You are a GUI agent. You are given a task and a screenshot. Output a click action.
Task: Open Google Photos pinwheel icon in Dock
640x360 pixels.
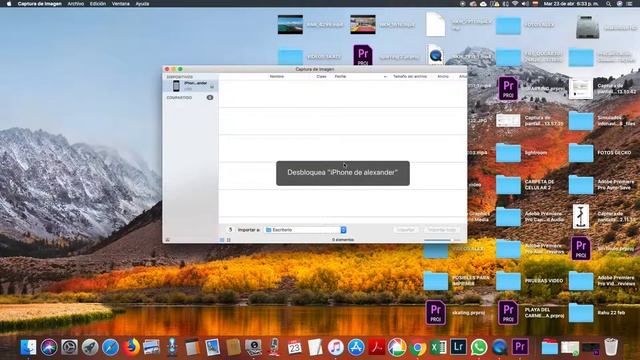click(x=397, y=347)
